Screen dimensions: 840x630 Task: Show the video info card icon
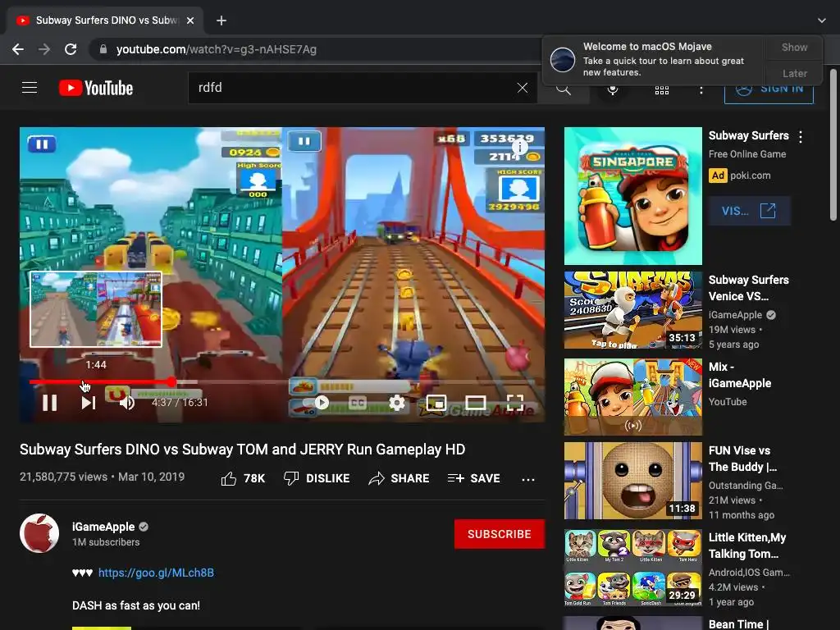click(519, 146)
